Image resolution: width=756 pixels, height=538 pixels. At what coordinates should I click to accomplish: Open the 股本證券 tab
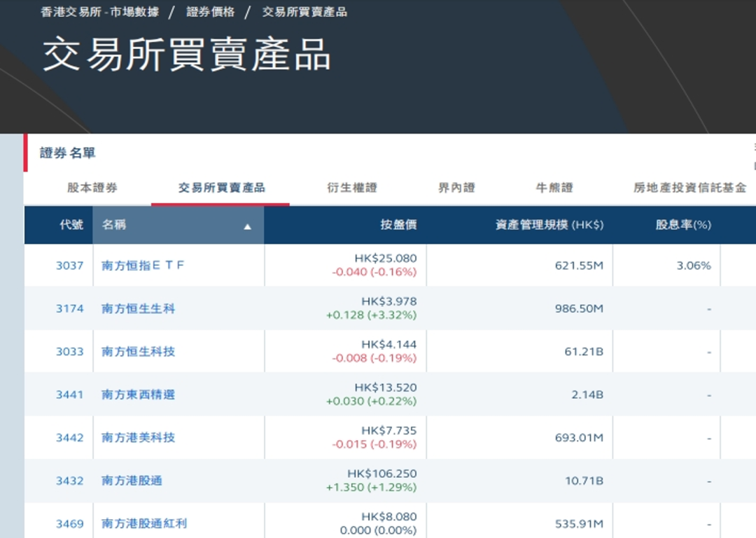[92, 187]
